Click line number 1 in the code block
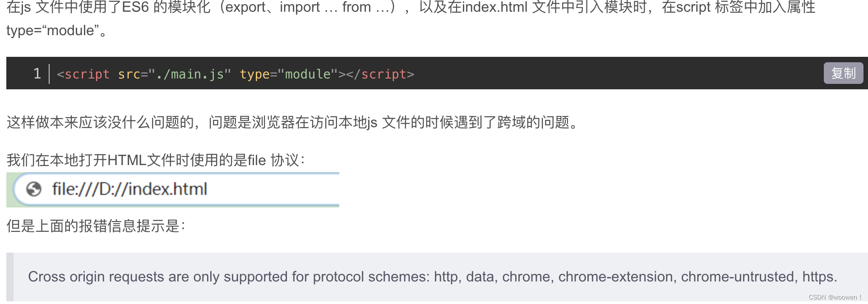 click(37, 74)
